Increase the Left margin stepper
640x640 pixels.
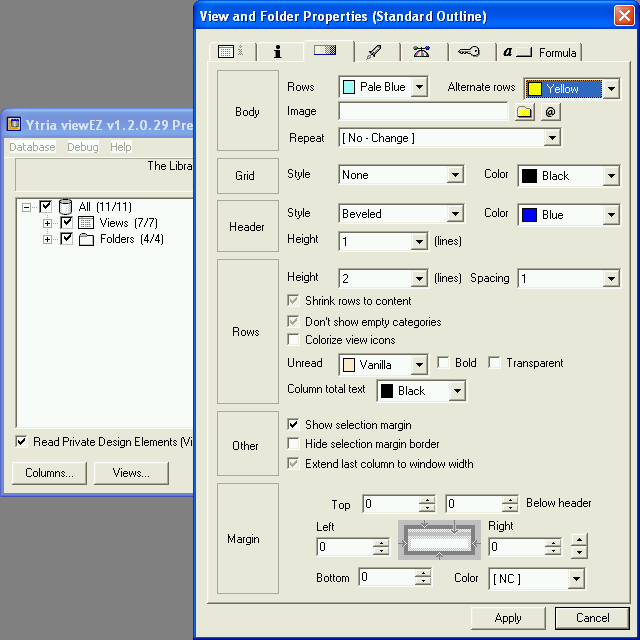[x=381, y=543]
